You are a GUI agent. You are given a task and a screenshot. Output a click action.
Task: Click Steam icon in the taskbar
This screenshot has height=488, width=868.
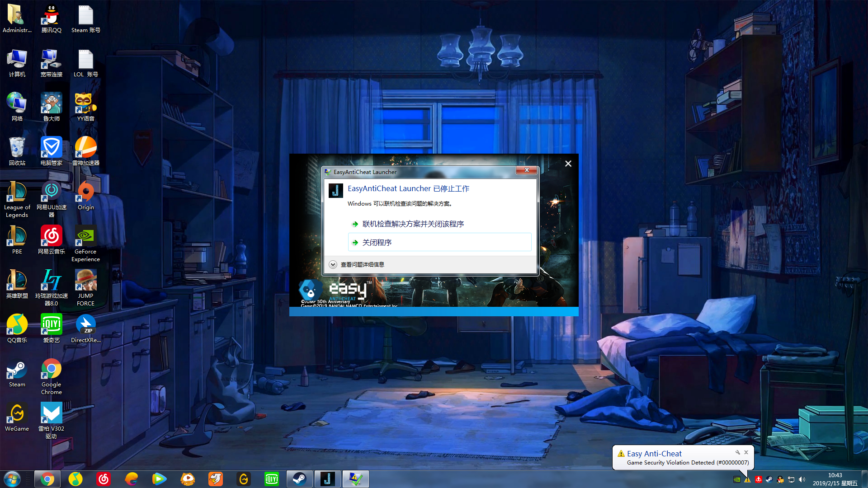click(299, 479)
